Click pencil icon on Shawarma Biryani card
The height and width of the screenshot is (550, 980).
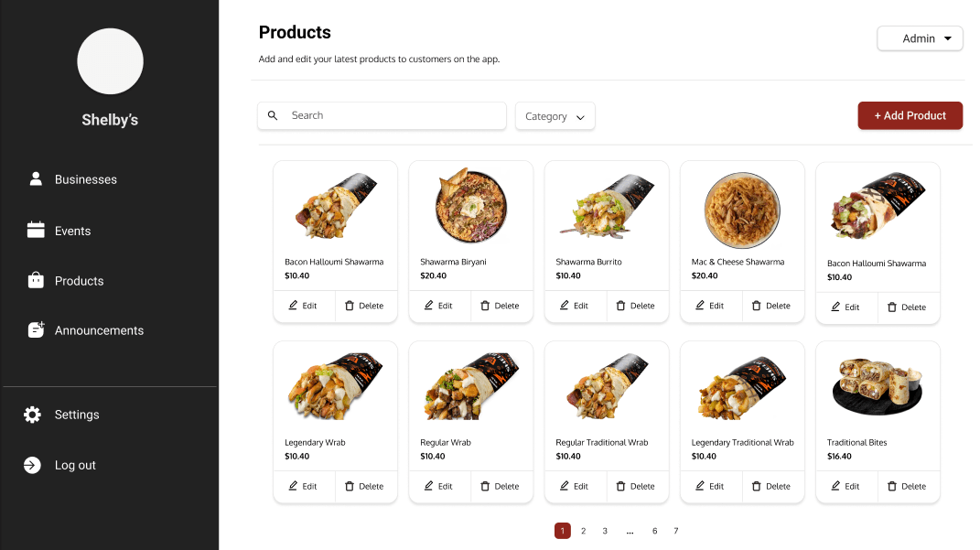coord(428,306)
